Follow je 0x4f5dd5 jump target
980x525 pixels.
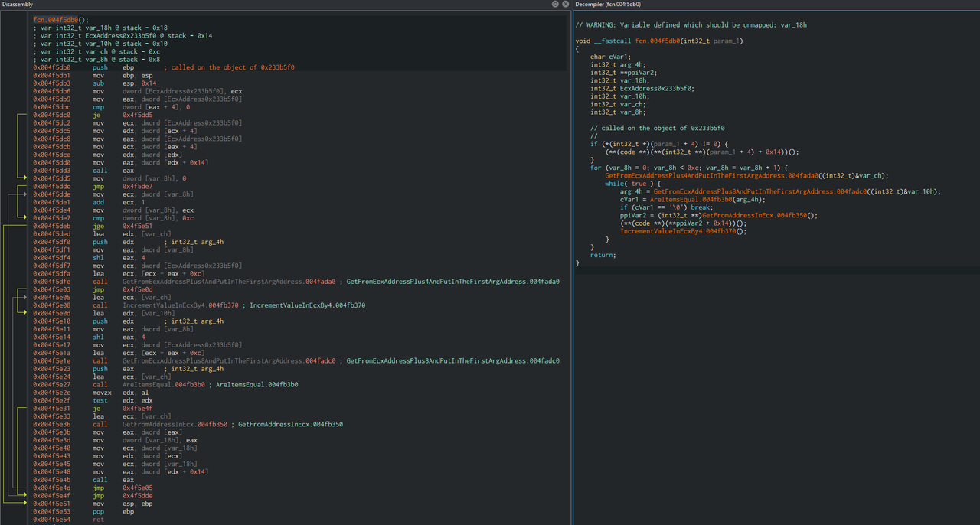139,115
